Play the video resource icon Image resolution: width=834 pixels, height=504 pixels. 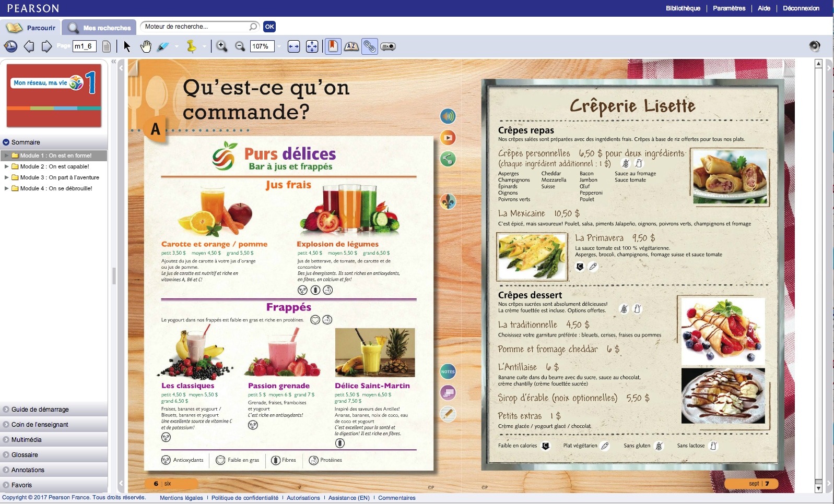[x=448, y=138]
